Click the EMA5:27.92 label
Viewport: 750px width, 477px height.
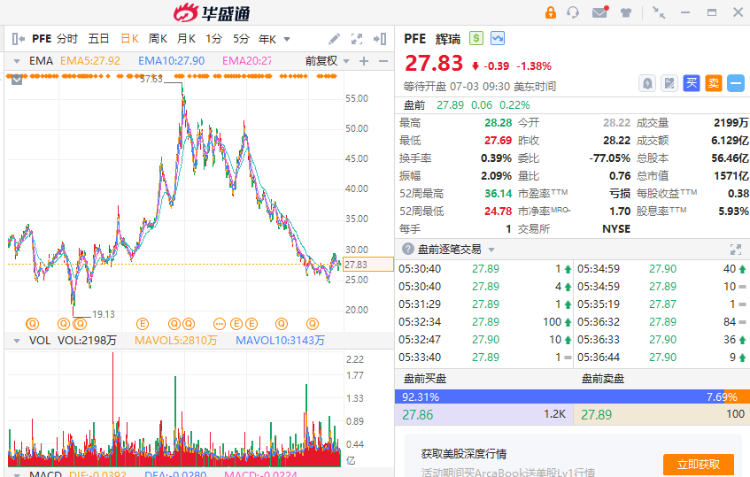[x=90, y=61]
